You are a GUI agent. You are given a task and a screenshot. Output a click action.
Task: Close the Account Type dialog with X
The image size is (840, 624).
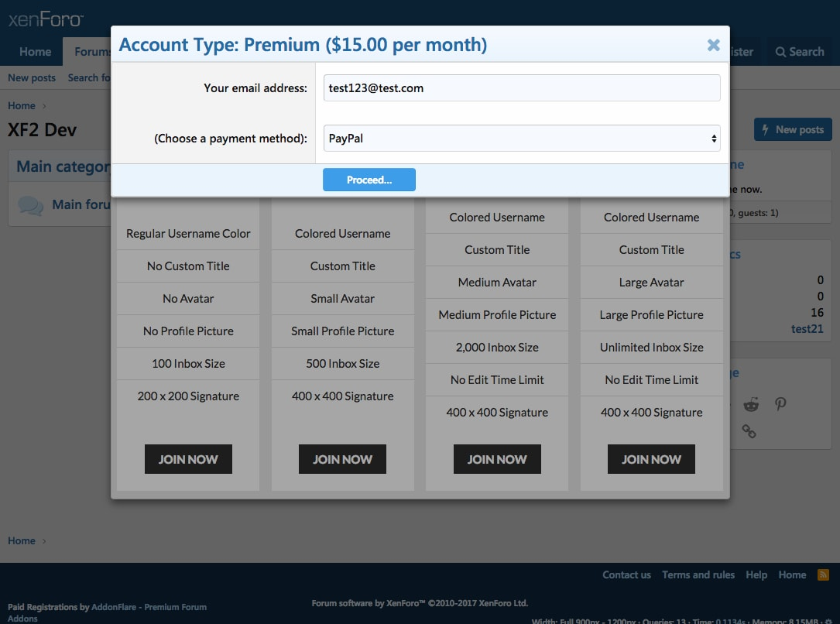coord(713,45)
